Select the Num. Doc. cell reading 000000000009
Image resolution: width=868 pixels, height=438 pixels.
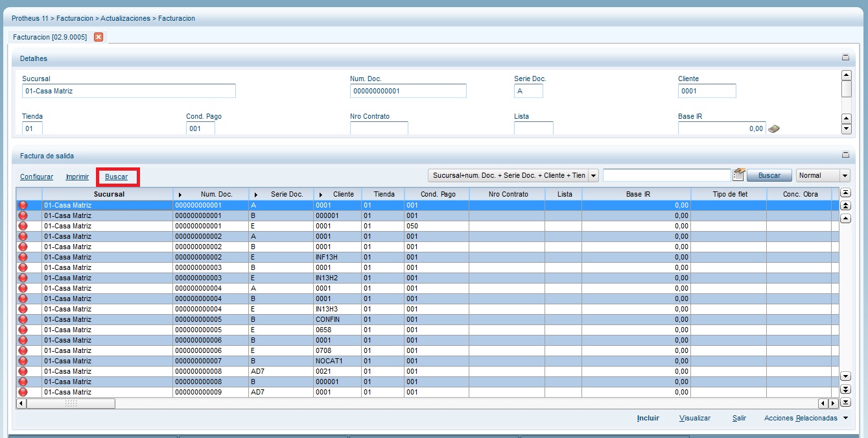[210, 392]
